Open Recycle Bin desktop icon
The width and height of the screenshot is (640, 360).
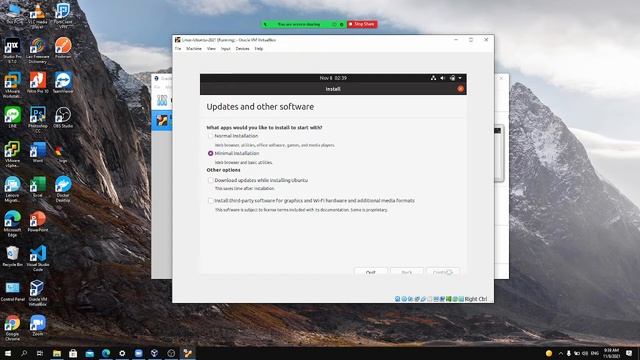[12, 256]
